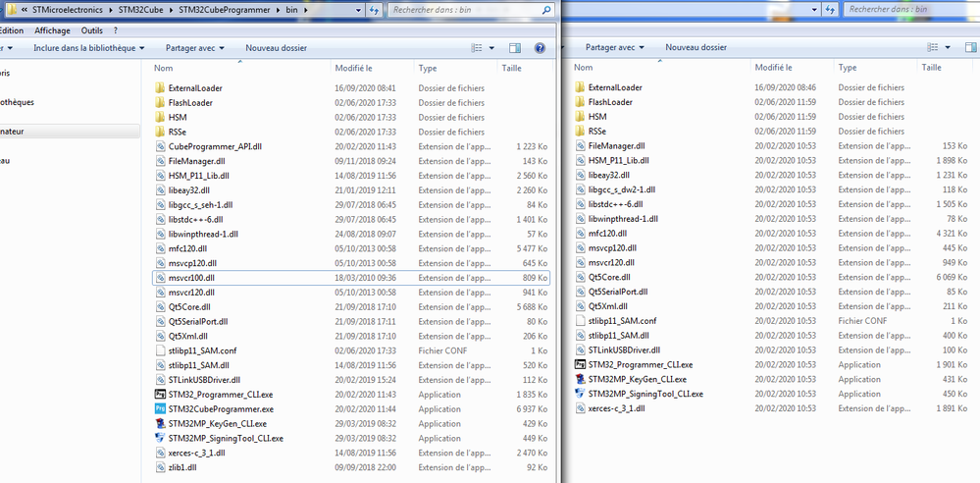Select STM32MP_SigningTool_CLI.exe icon in right window
This screenshot has height=483, width=980.
click(x=580, y=395)
